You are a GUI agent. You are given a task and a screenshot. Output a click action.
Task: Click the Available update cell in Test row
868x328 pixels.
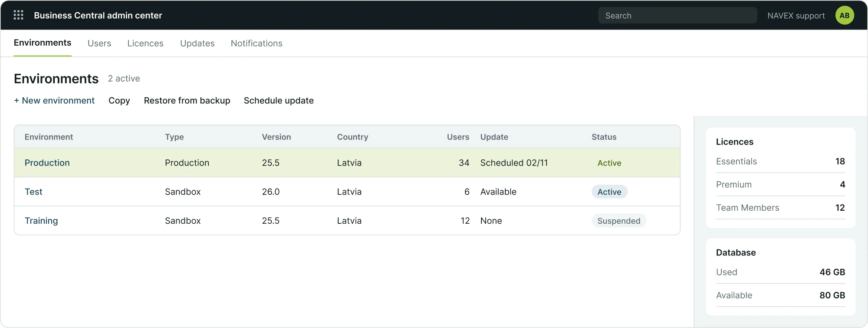[x=498, y=192]
